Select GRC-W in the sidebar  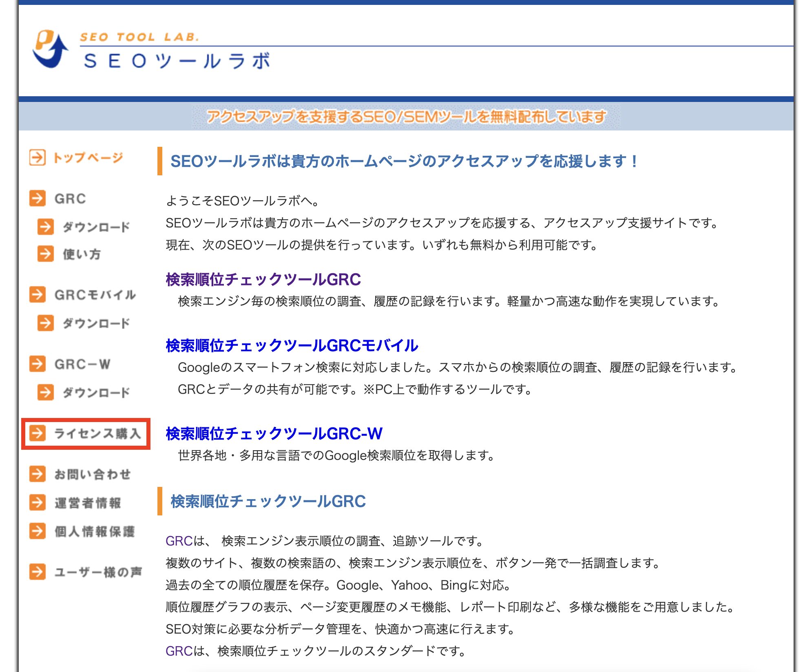pos(82,364)
